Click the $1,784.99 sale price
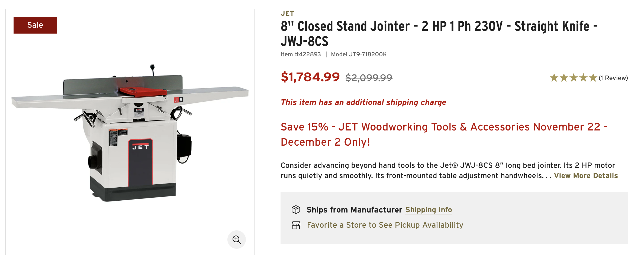Image resolution: width=644 pixels, height=255 pixels. (310, 77)
